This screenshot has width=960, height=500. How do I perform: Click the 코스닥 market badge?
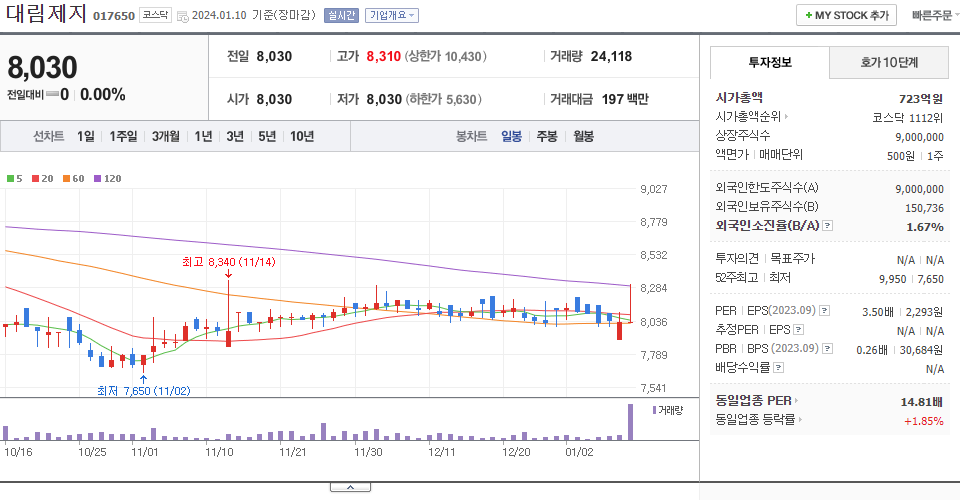(x=155, y=15)
